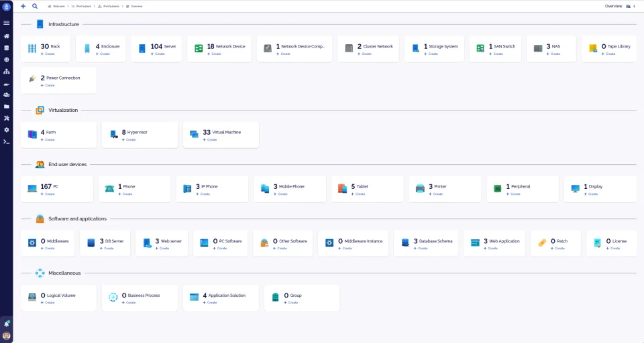Open the 3 Database Schema label
The height and width of the screenshot is (343, 644).
pos(433,241)
